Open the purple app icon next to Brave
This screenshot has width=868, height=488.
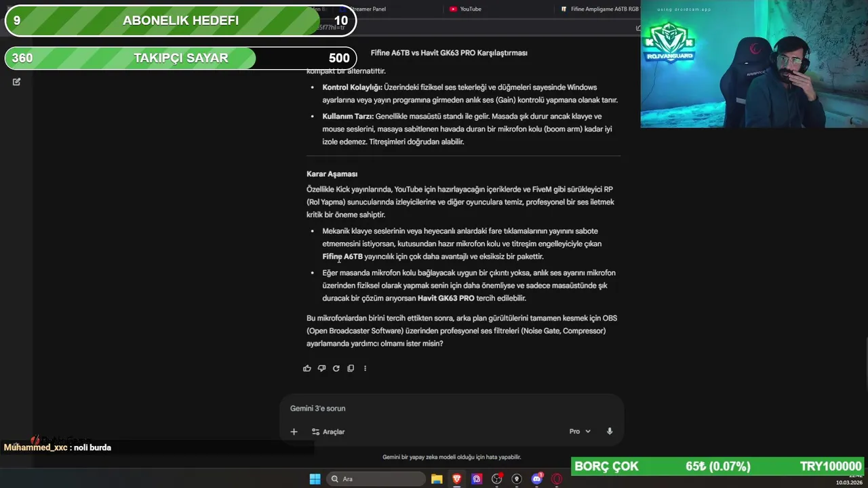[477, 479]
